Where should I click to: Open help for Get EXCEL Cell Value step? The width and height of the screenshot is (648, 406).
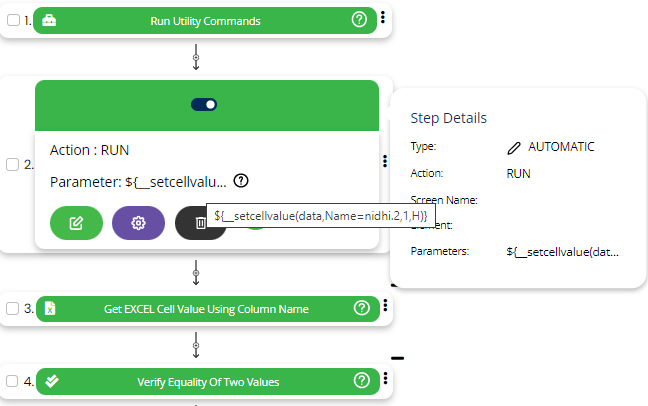361,309
